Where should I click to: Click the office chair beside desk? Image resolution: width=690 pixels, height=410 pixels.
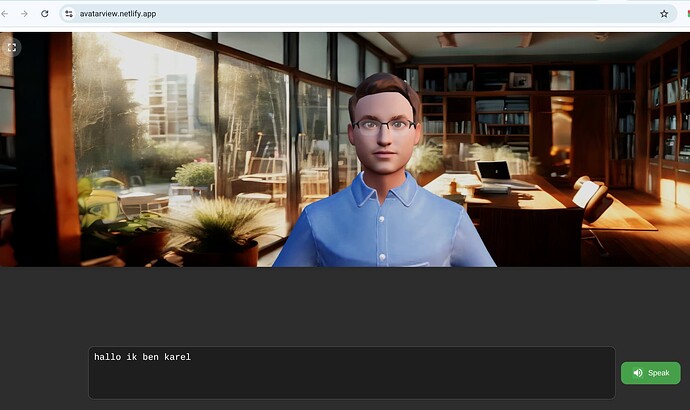590,198
